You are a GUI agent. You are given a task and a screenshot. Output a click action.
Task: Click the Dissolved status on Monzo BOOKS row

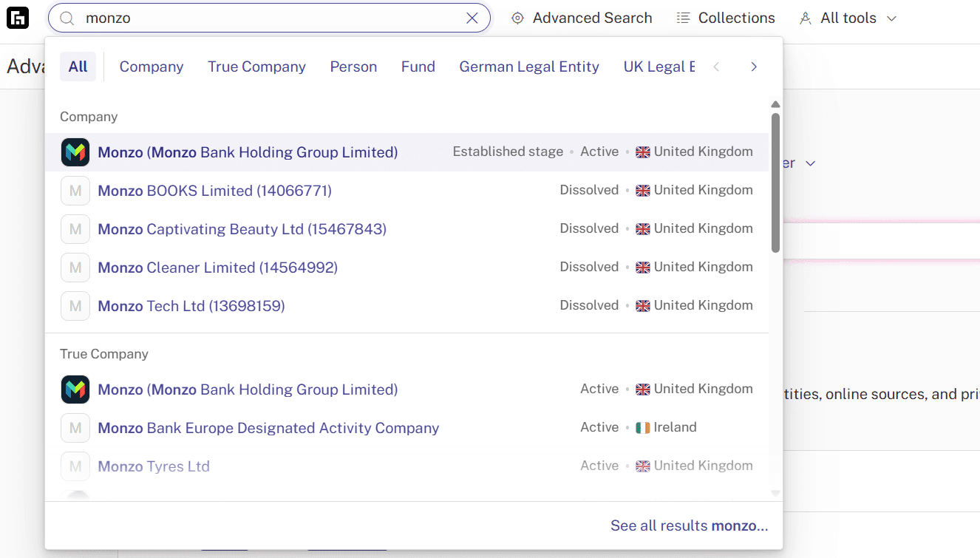(x=589, y=190)
